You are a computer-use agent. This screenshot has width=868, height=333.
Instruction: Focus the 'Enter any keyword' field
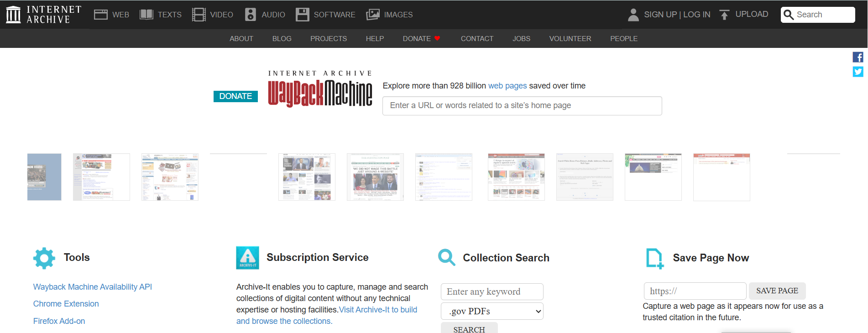492,291
